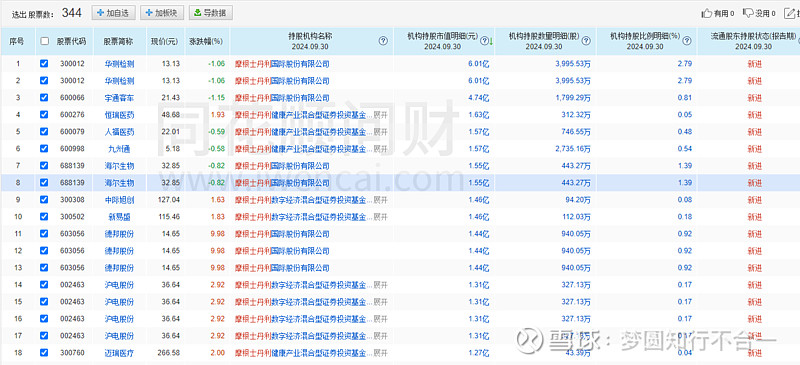
Task: Open 恒瑞医药 stock link
Action: pos(119,115)
